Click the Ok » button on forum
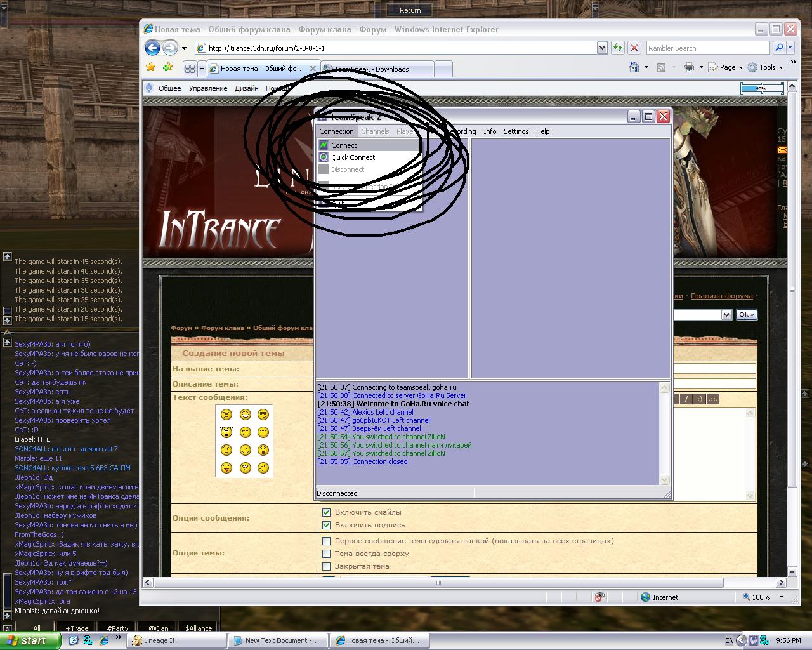The height and width of the screenshot is (650, 812). coord(746,314)
